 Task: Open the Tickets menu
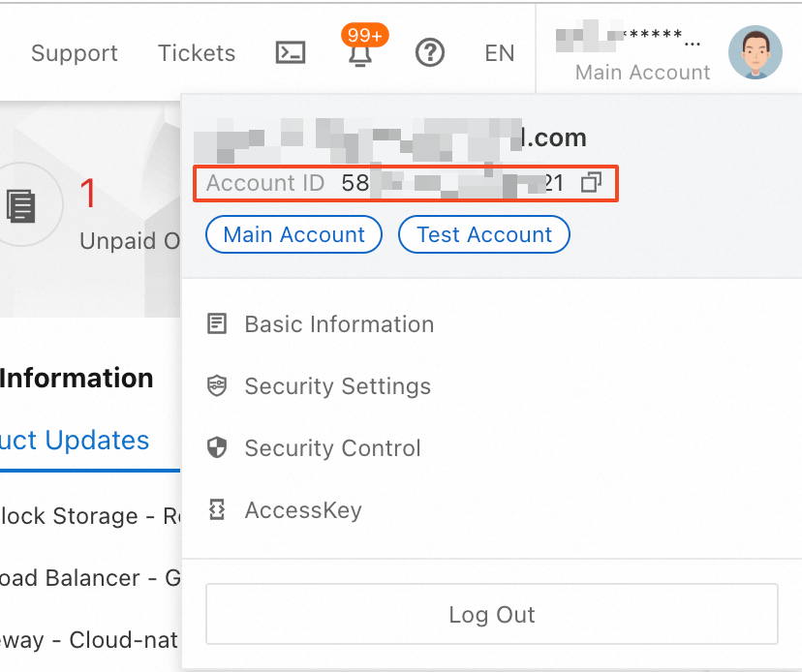[197, 53]
